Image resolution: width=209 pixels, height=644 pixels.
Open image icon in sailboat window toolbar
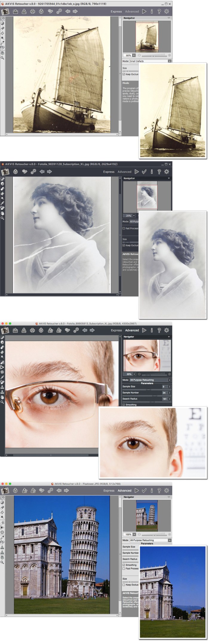click(x=15, y=11)
